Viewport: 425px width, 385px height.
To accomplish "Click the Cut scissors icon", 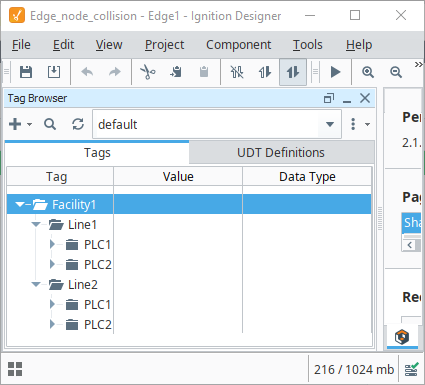I will [x=148, y=72].
